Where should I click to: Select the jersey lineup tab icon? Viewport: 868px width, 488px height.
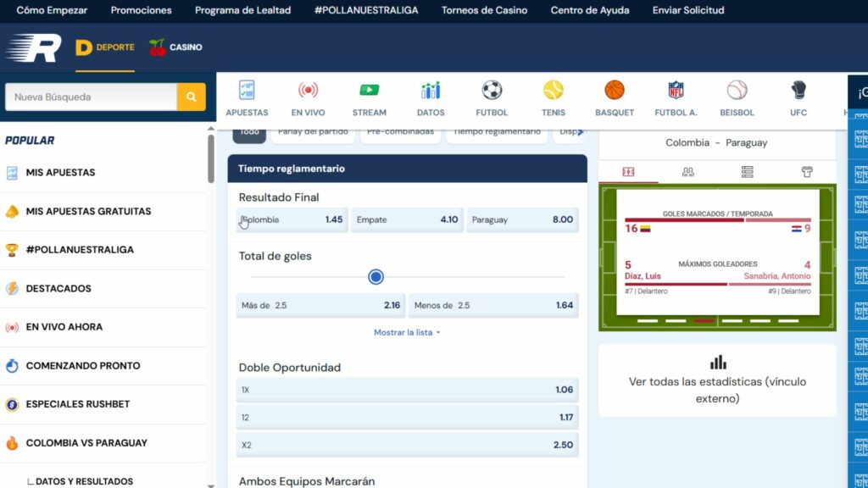807,172
